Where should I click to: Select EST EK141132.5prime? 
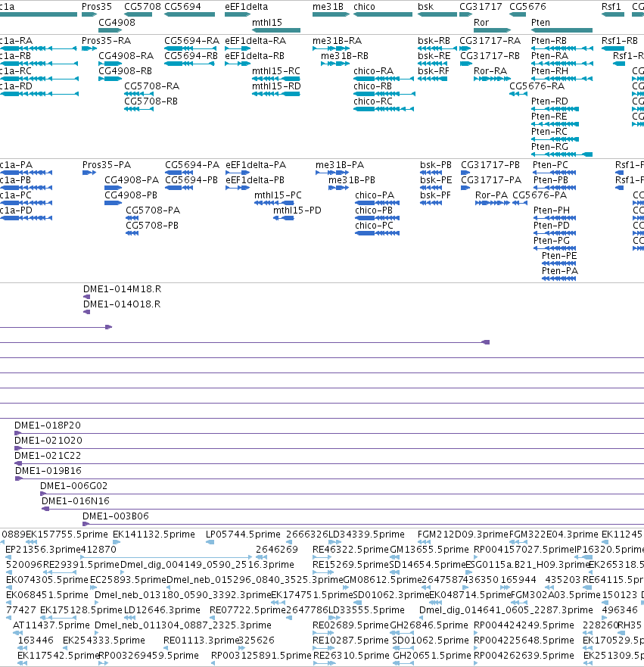tap(154, 535)
